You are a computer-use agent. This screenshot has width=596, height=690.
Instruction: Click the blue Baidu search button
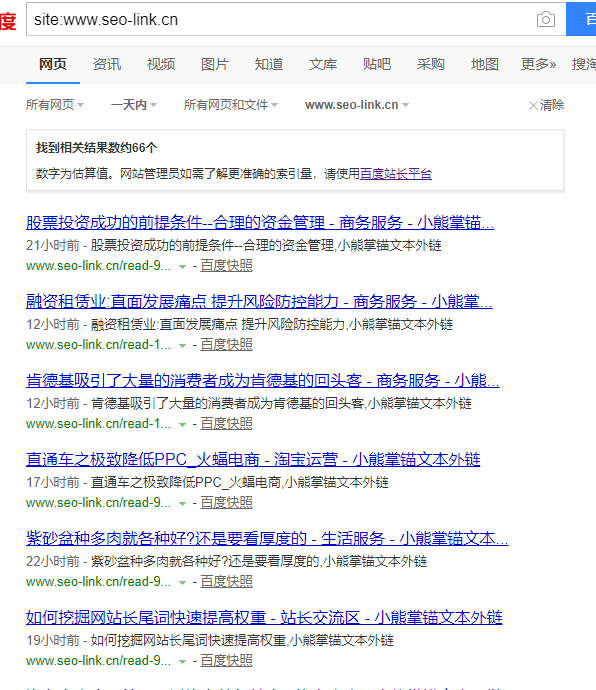point(581,19)
